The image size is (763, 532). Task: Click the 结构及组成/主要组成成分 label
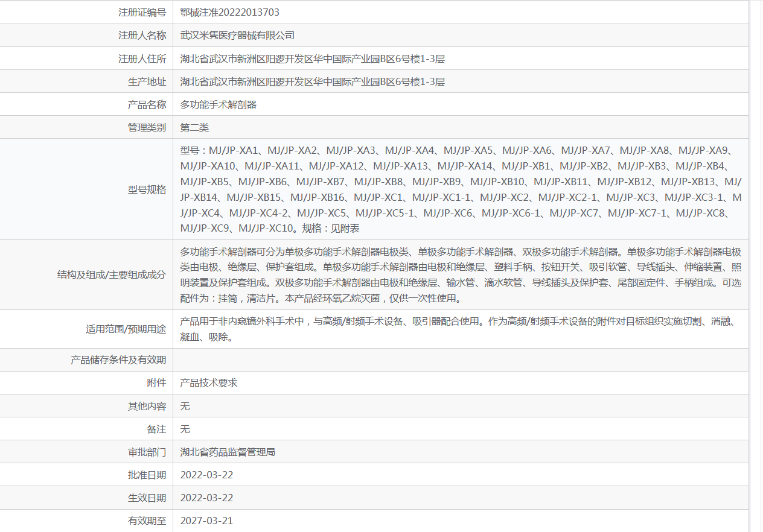pos(112,275)
